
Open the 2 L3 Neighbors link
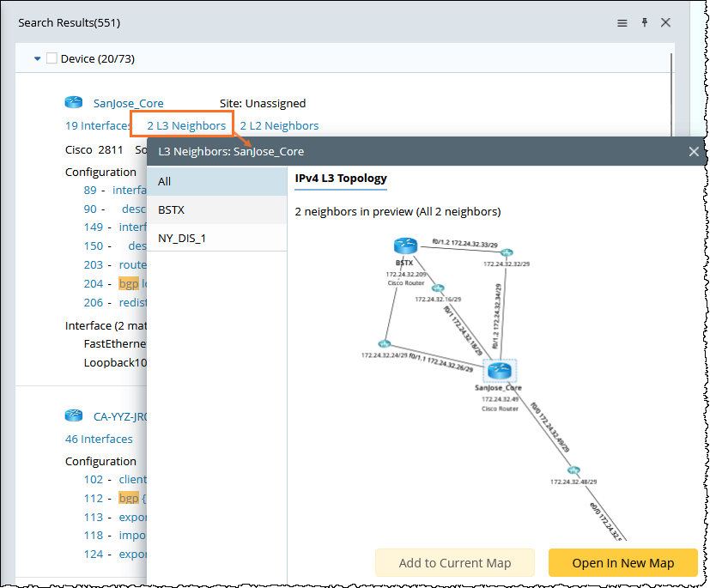[x=186, y=125]
